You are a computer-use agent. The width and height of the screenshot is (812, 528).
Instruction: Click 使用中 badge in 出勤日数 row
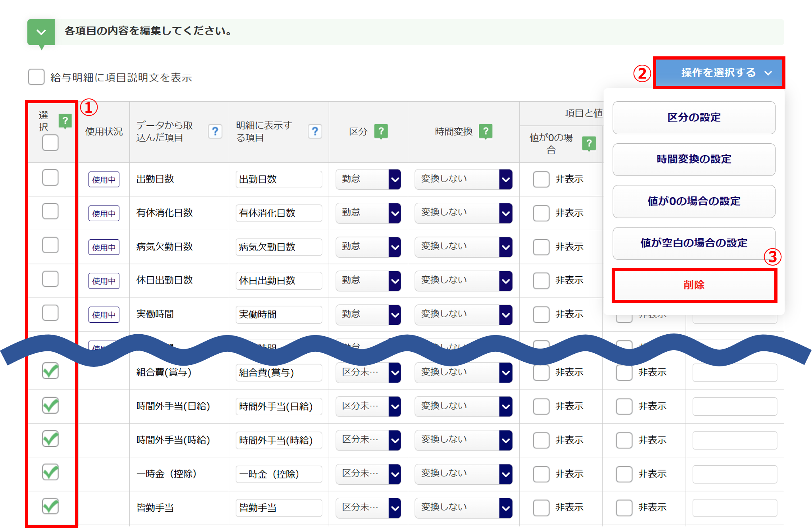click(x=104, y=179)
